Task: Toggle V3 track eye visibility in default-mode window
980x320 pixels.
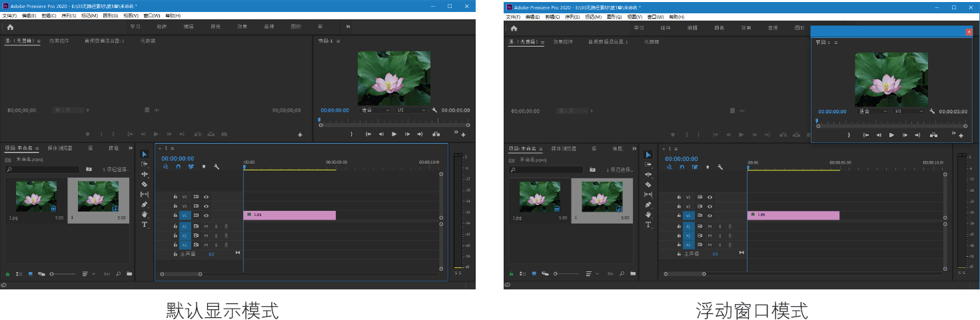Action: click(207, 197)
